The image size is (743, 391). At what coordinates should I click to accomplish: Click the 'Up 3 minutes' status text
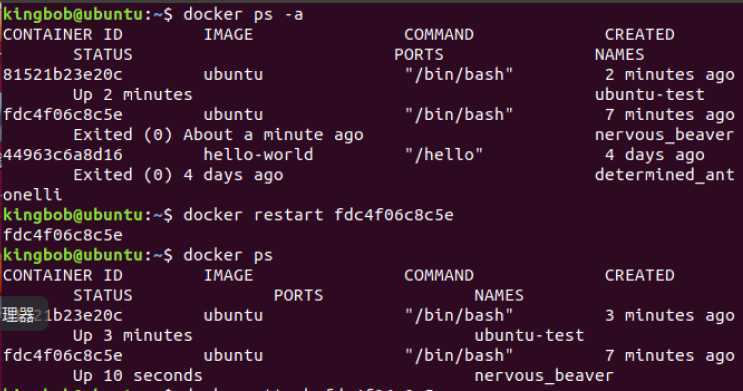(x=133, y=336)
